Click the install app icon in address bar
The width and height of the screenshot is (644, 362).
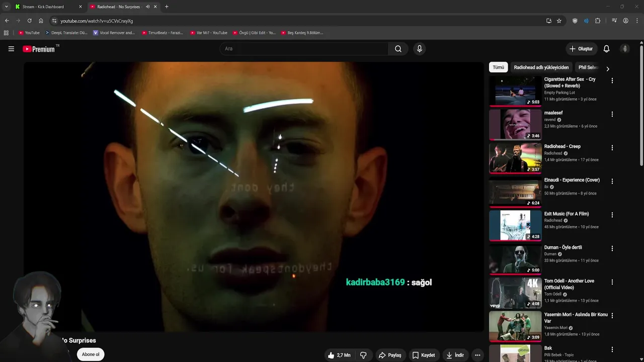548,21
